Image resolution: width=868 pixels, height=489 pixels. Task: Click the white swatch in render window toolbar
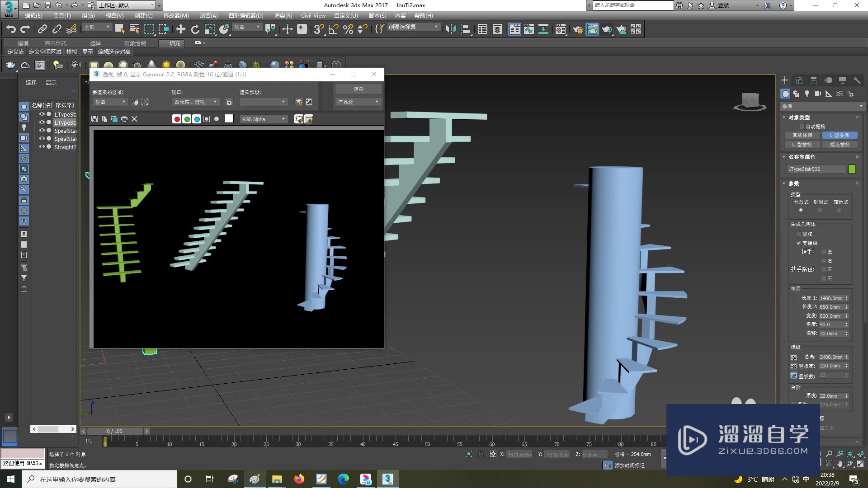pyautogui.click(x=229, y=118)
